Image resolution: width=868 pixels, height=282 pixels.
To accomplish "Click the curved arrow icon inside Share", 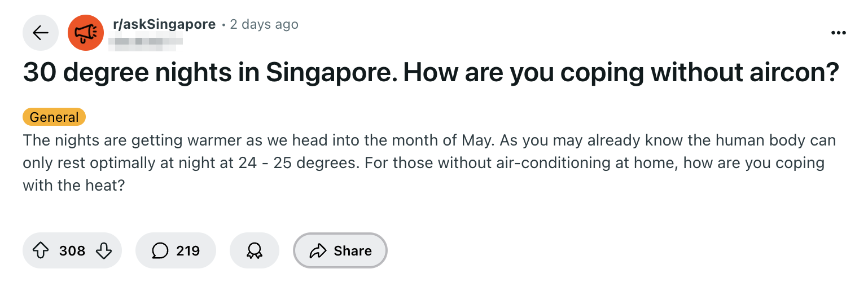I will (x=318, y=250).
